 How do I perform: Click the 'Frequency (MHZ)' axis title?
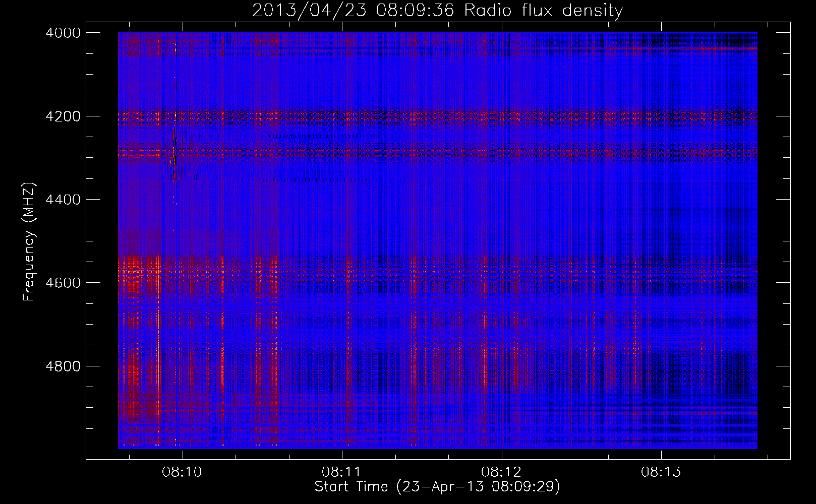pyautogui.click(x=29, y=242)
